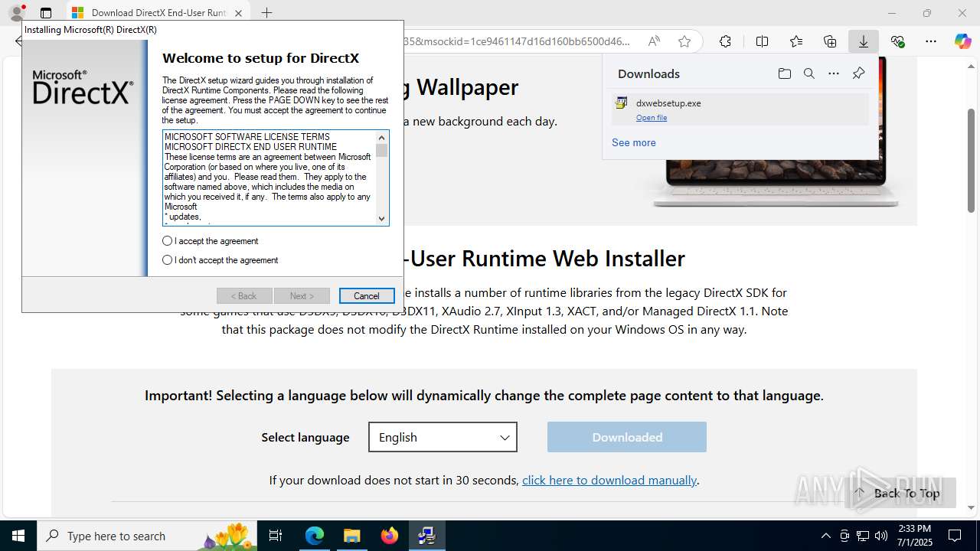
Task: Add this page to favorites star
Action: click(684, 41)
